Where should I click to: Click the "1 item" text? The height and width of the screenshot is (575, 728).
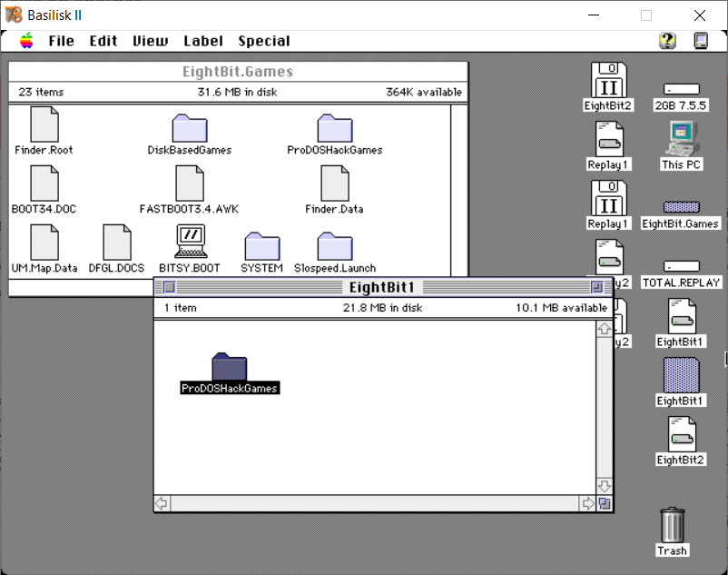click(x=180, y=308)
